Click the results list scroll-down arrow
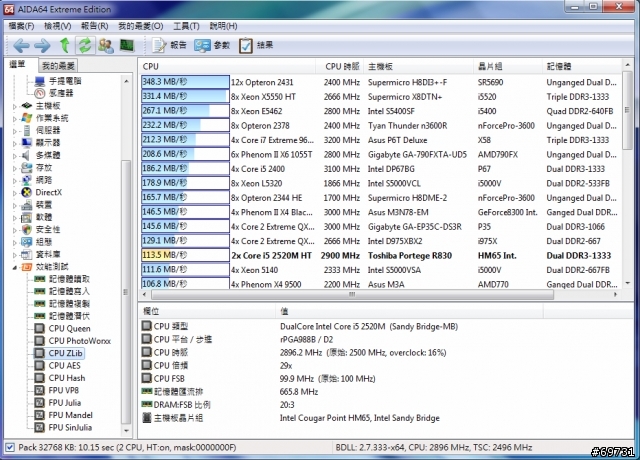 click(627, 283)
